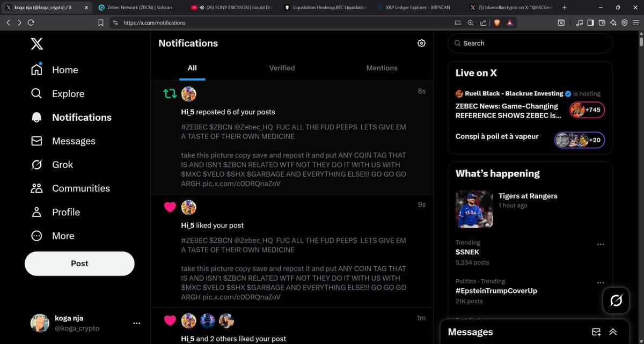Open Ruell Black - Blackrue Investing host name
This screenshot has width=644, height=344.
(x=514, y=93)
